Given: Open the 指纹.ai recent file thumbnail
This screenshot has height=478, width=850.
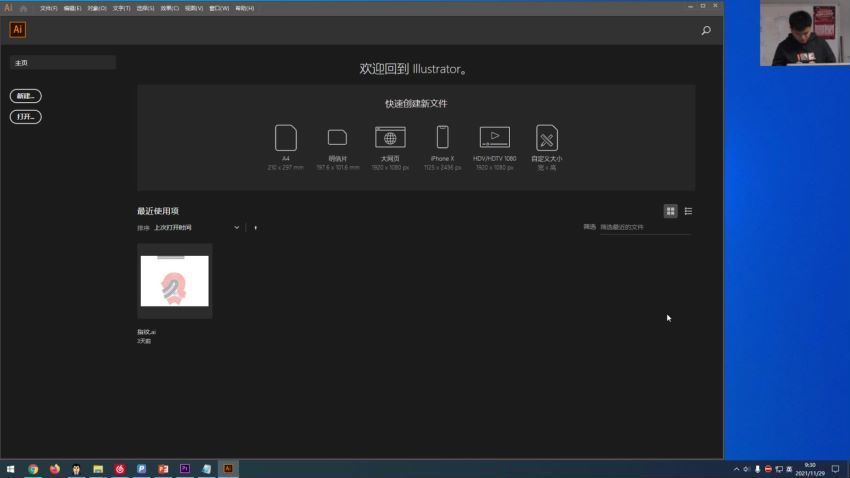Looking at the screenshot, I should 175,281.
